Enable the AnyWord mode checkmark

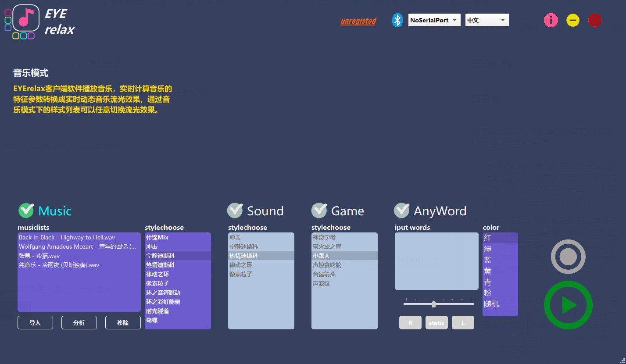coord(401,211)
